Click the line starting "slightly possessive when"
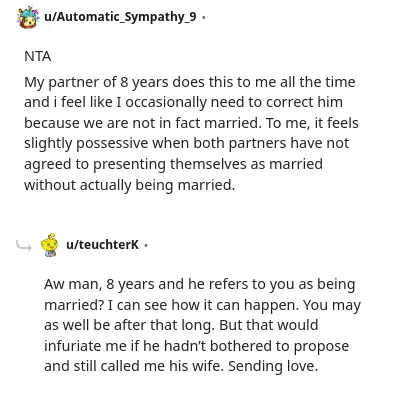 pyautogui.click(x=187, y=143)
